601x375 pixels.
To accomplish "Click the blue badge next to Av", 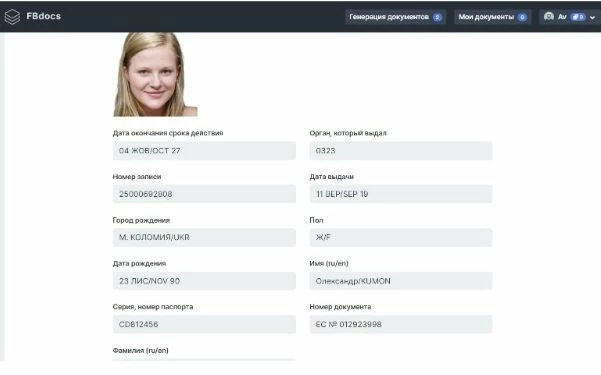I will (578, 17).
